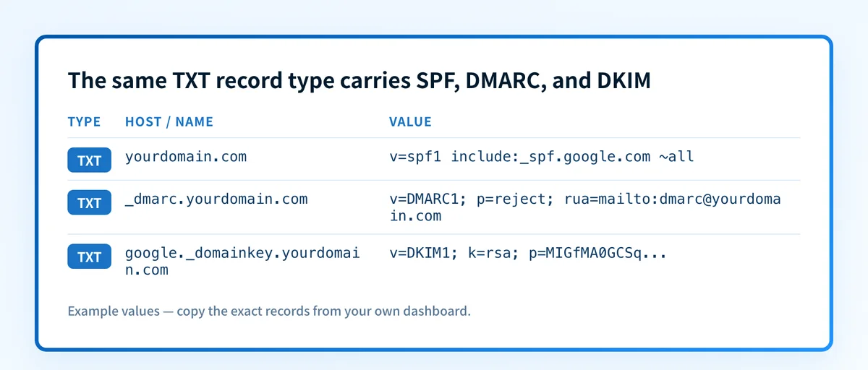Select the HOST / NAME column header

click(x=169, y=121)
